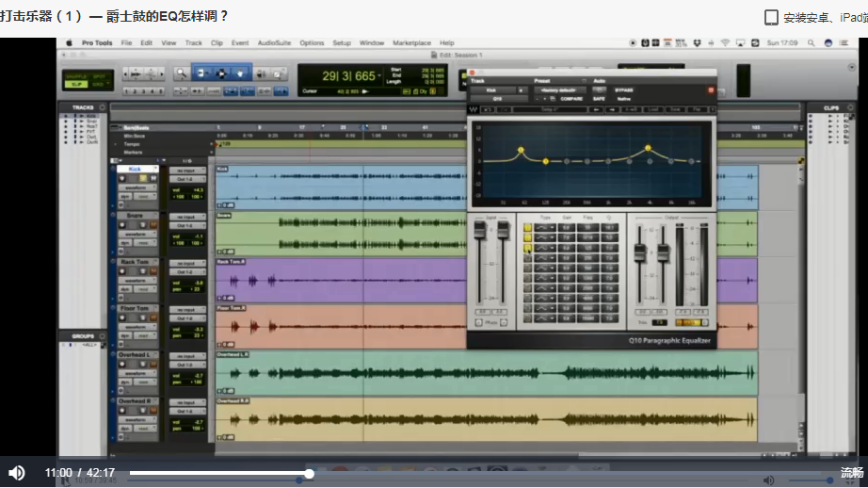Click the Wi-Fi status icon in menu bar
The width and height of the screenshot is (868, 488).
tap(725, 42)
